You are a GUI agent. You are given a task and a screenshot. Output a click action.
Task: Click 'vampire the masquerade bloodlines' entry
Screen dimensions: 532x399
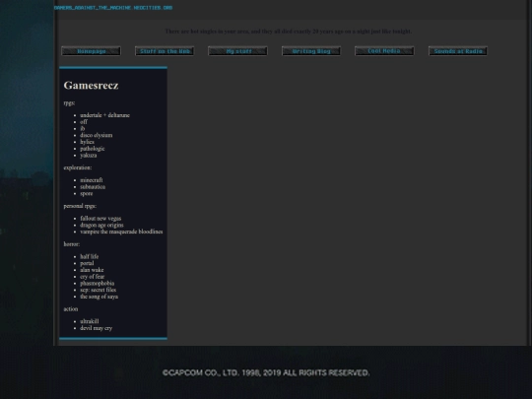point(121,232)
